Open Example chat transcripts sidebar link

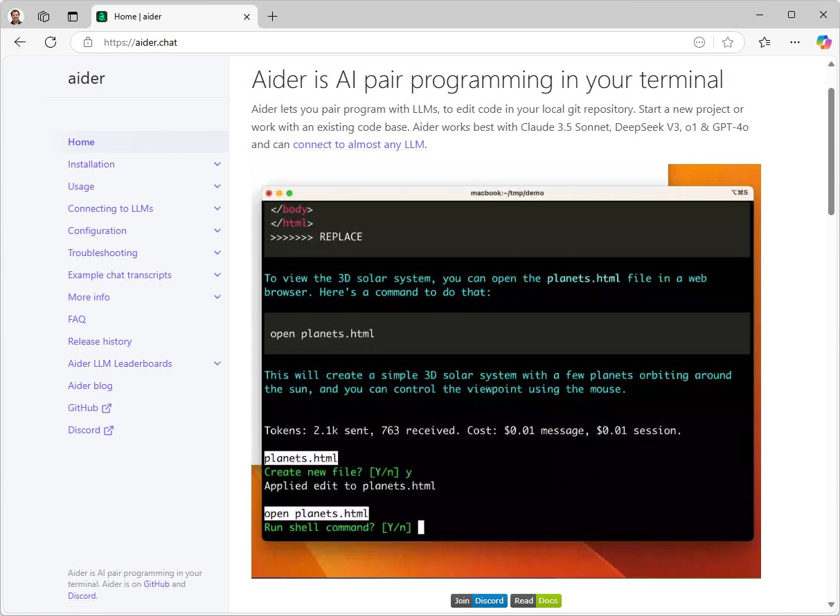pyautogui.click(x=120, y=275)
